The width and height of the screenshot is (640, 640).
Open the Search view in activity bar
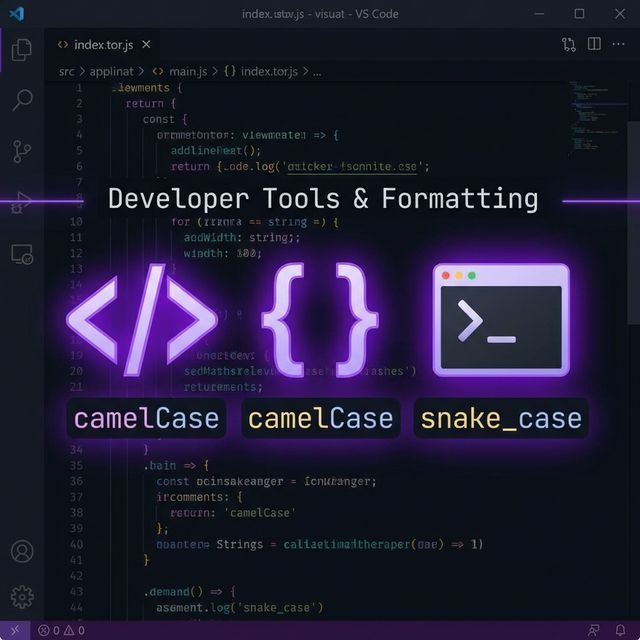coord(21,99)
